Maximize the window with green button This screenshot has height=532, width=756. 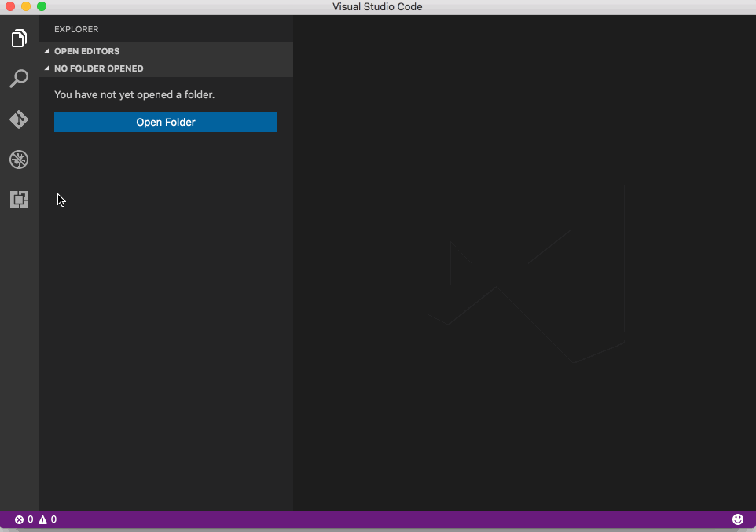click(42, 7)
